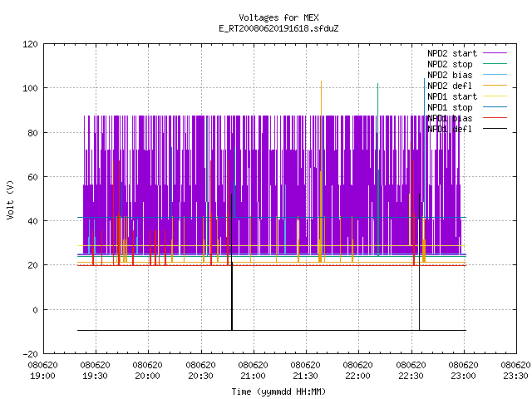Click the dark blue NPD1 stop legend line
The image size is (532, 399).
pyautogui.click(x=495, y=107)
